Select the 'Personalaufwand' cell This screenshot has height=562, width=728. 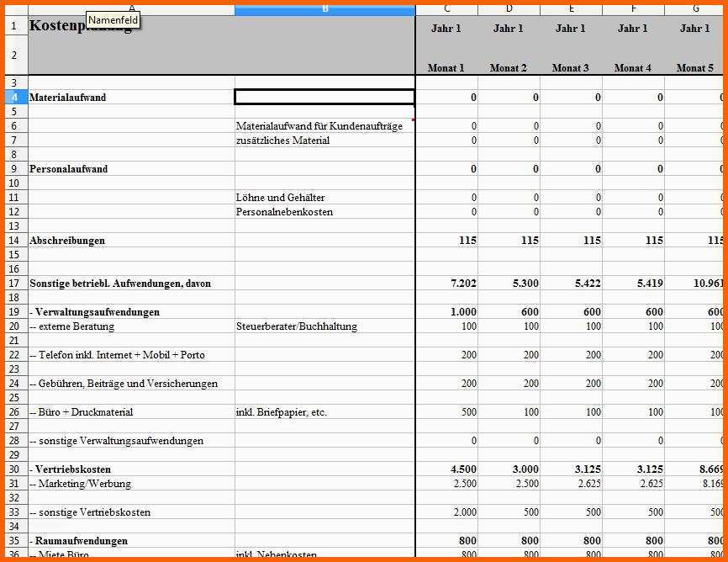tap(131, 169)
